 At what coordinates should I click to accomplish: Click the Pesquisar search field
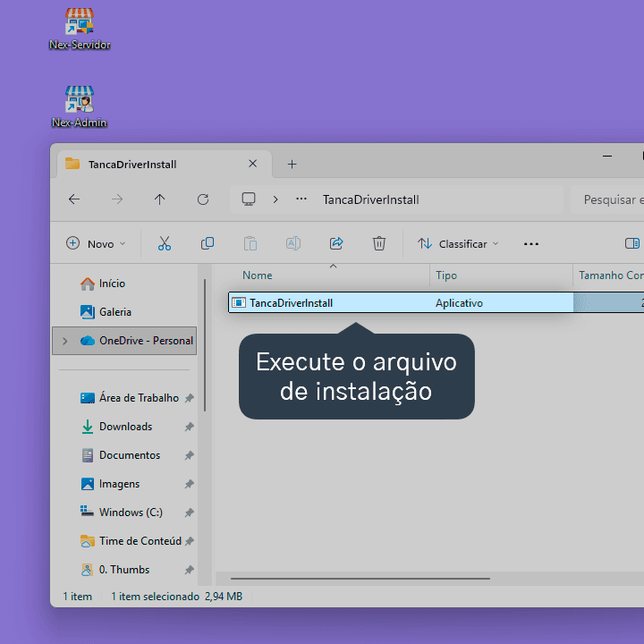tap(608, 199)
